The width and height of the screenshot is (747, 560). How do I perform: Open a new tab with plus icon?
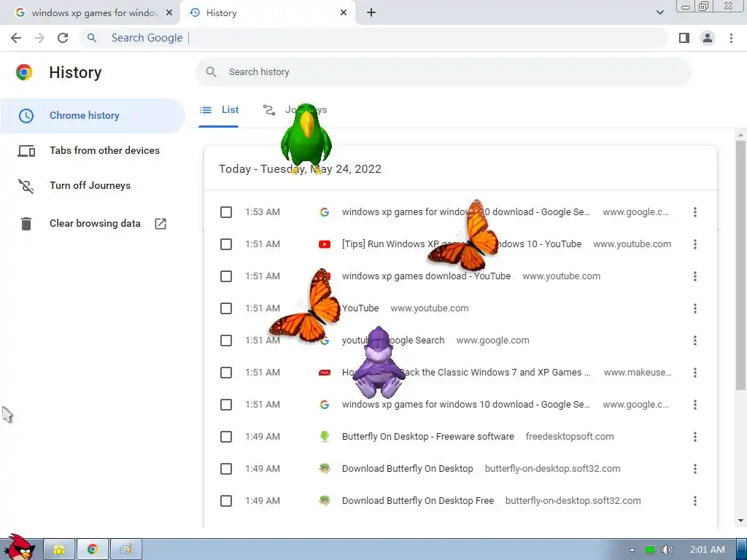click(371, 13)
